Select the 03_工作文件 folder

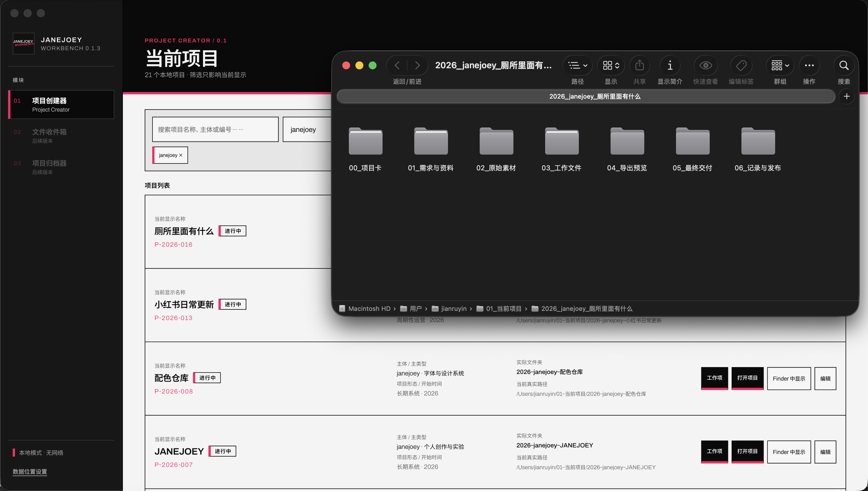562,149
